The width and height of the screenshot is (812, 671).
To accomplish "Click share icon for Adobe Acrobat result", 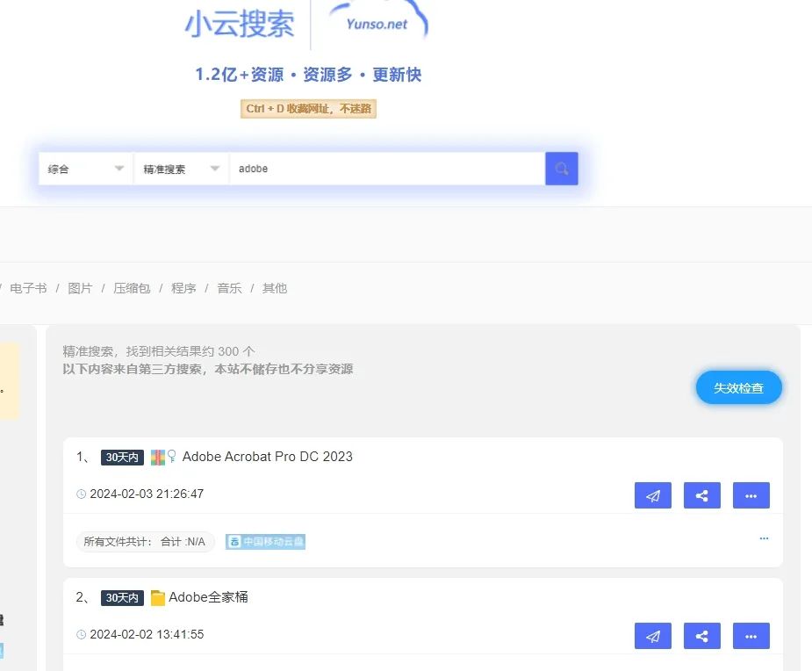I will coord(702,495).
